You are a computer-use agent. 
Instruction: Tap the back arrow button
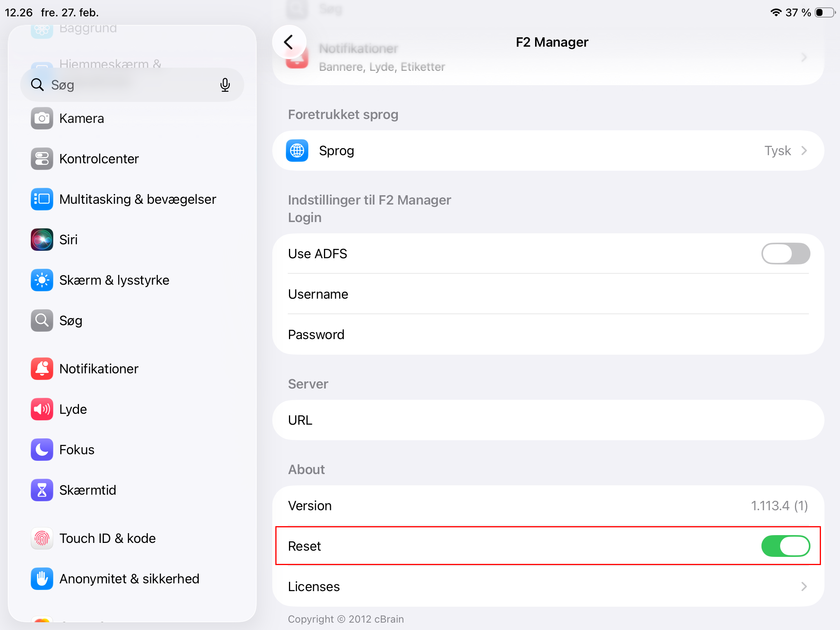[x=289, y=42]
